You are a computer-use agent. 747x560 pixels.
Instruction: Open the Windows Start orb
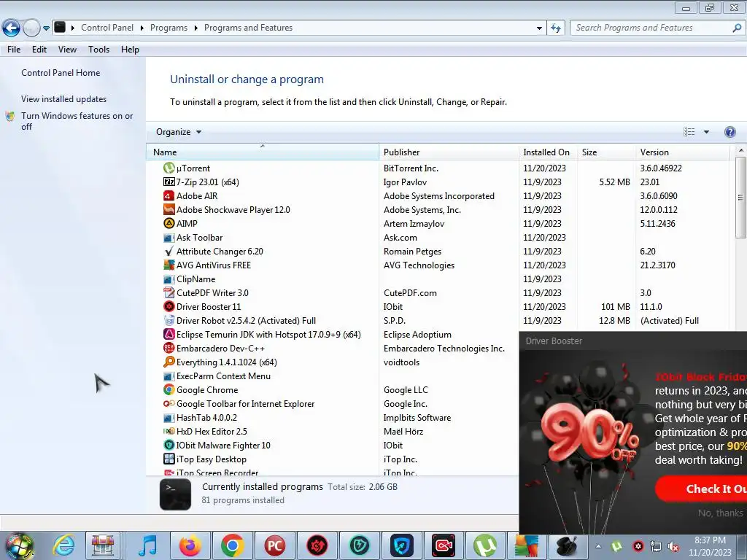point(20,546)
